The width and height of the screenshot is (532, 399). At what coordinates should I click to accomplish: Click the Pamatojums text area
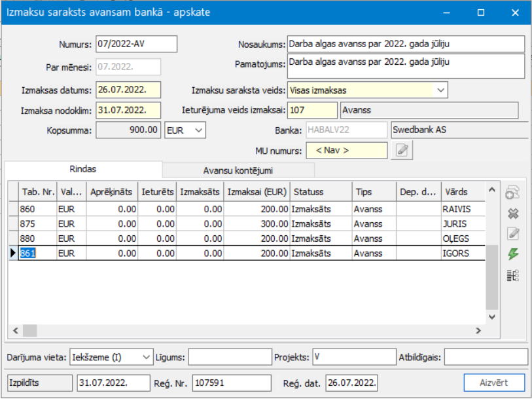click(x=406, y=66)
